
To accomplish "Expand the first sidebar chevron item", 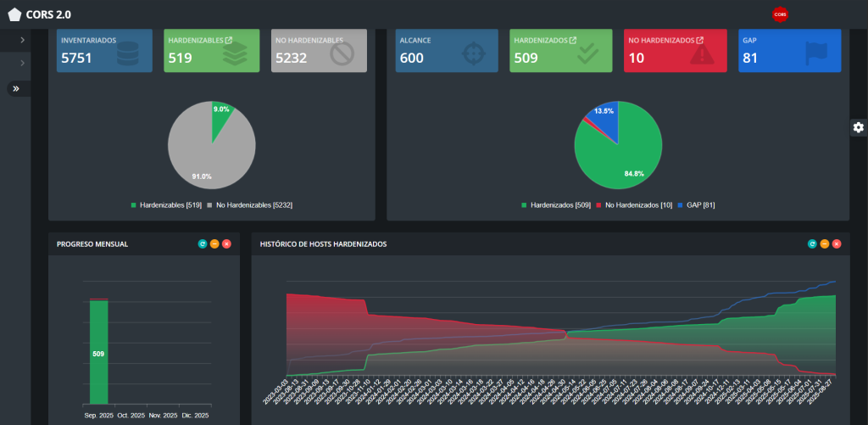I will click(22, 40).
